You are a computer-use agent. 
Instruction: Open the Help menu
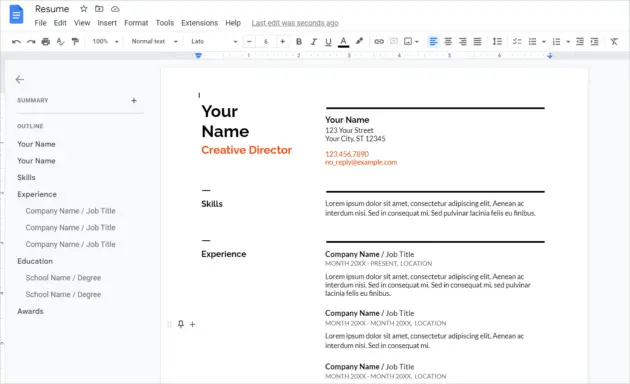click(x=233, y=23)
